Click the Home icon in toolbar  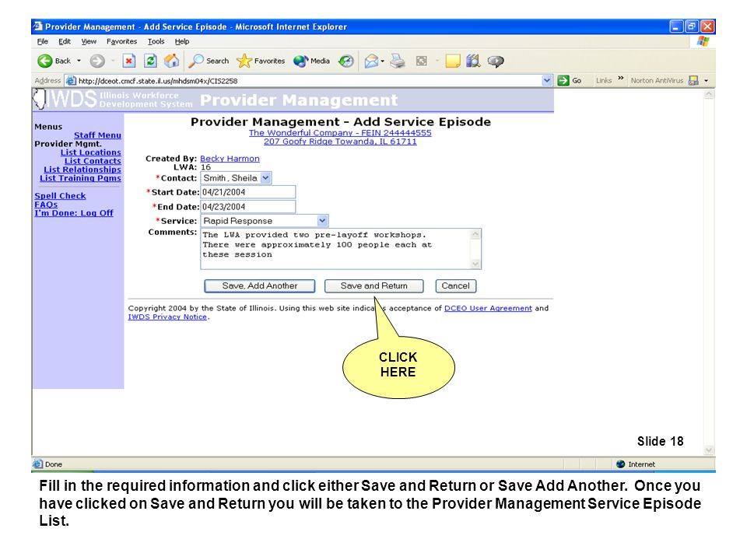click(171, 61)
